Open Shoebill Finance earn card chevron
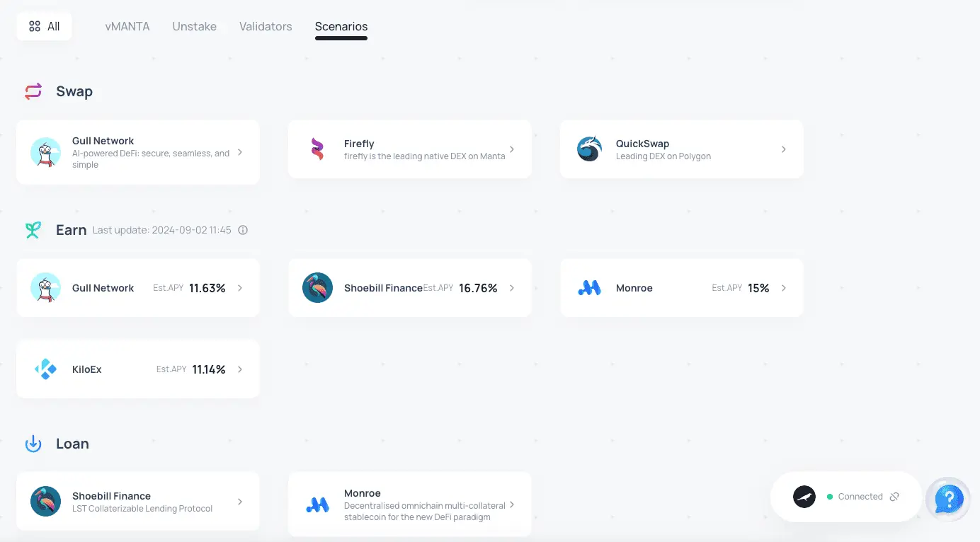Image resolution: width=980 pixels, height=542 pixels. 512,288
